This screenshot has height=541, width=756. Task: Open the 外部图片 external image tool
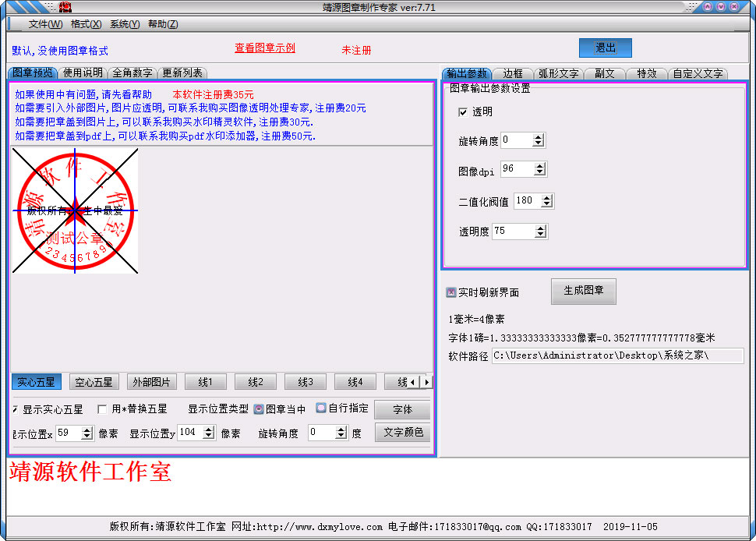[151, 381]
